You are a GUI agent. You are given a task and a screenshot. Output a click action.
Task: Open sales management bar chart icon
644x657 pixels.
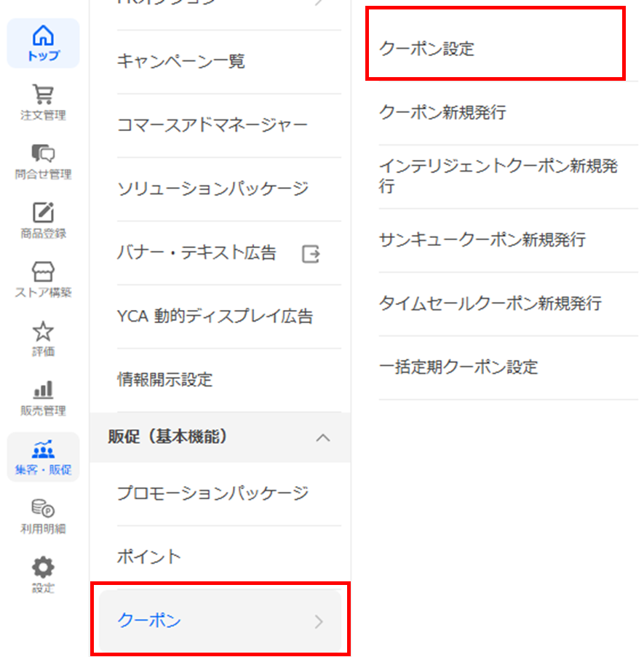tap(44, 390)
